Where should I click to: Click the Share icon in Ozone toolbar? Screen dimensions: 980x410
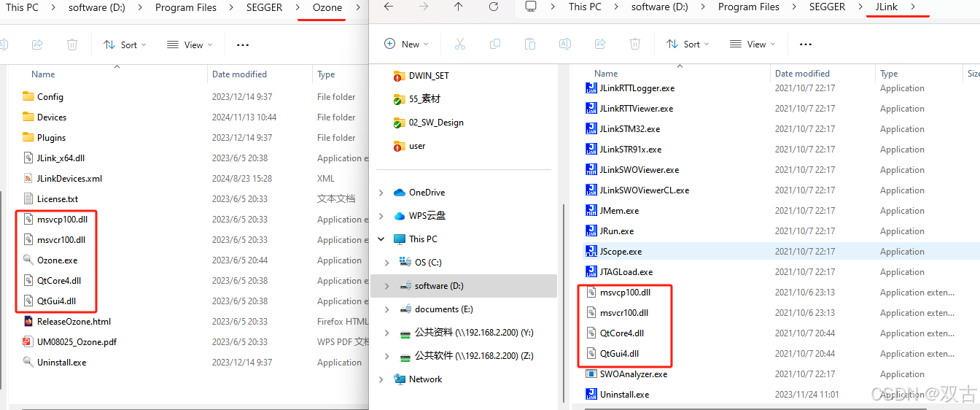click(x=37, y=45)
